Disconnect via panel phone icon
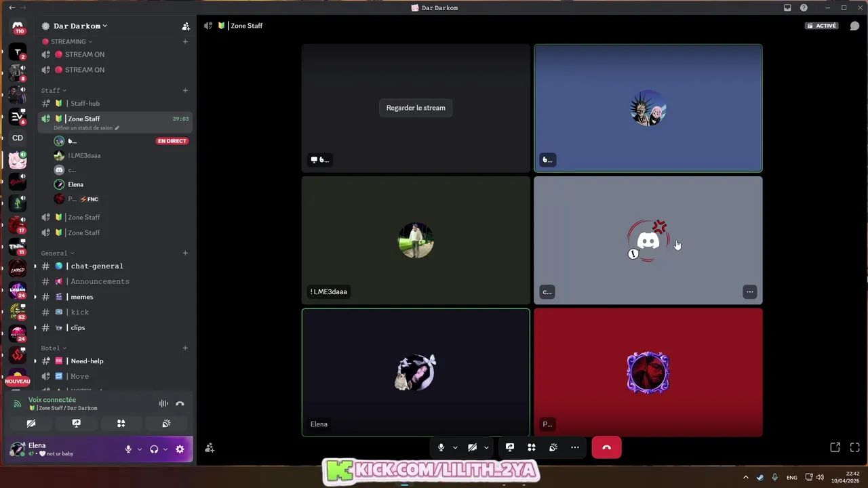The width and height of the screenshot is (868, 488). tap(180, 403)
